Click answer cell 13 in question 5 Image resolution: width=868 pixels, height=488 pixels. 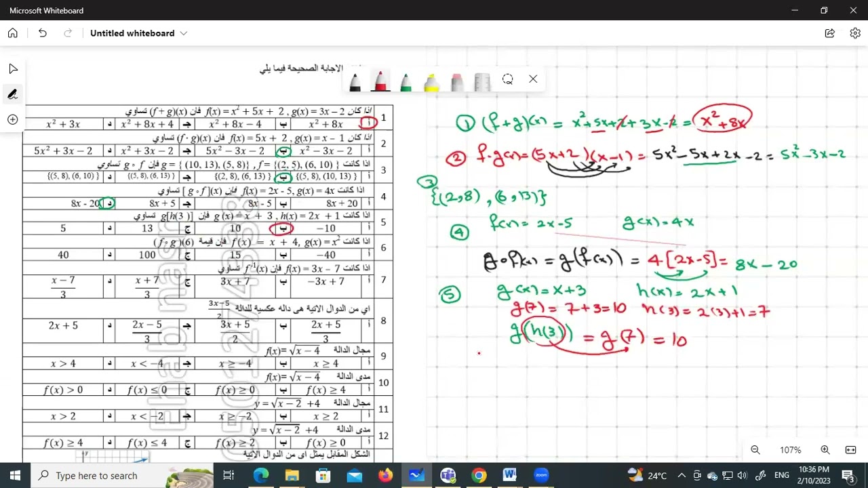pyautogui.click(x=147, y=228)
